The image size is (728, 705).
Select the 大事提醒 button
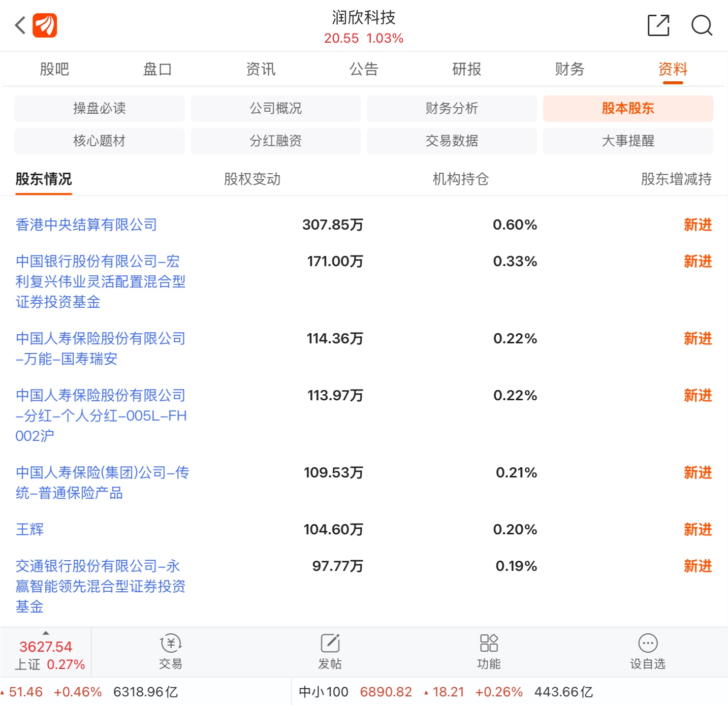click(628, 141)
